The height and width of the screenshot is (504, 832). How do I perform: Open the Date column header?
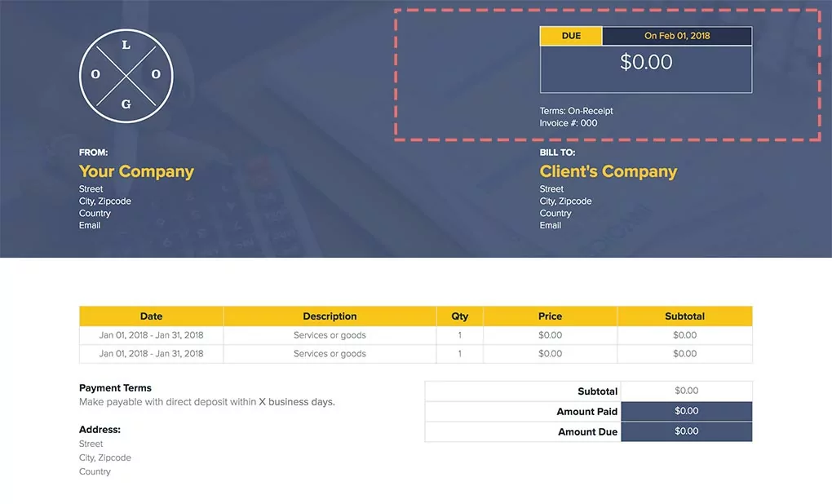[x=151, y=316]
